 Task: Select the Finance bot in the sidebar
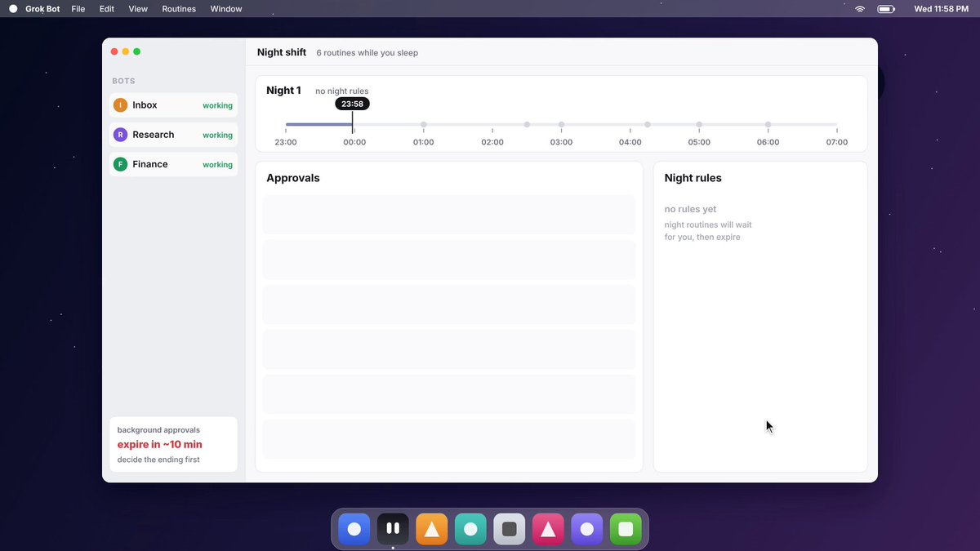[173, 164]
